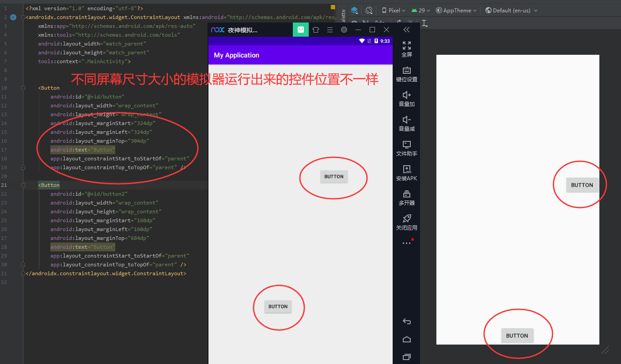Click the code android:id="@+id/button" on line 11
Screen dimensions: 621x364
(87, 97)
